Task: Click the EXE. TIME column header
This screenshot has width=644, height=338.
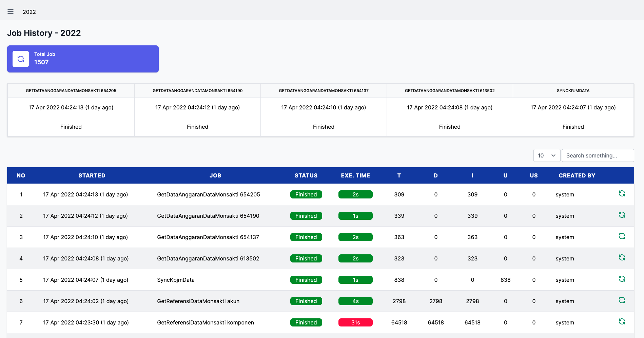Action: click(355, 175)
